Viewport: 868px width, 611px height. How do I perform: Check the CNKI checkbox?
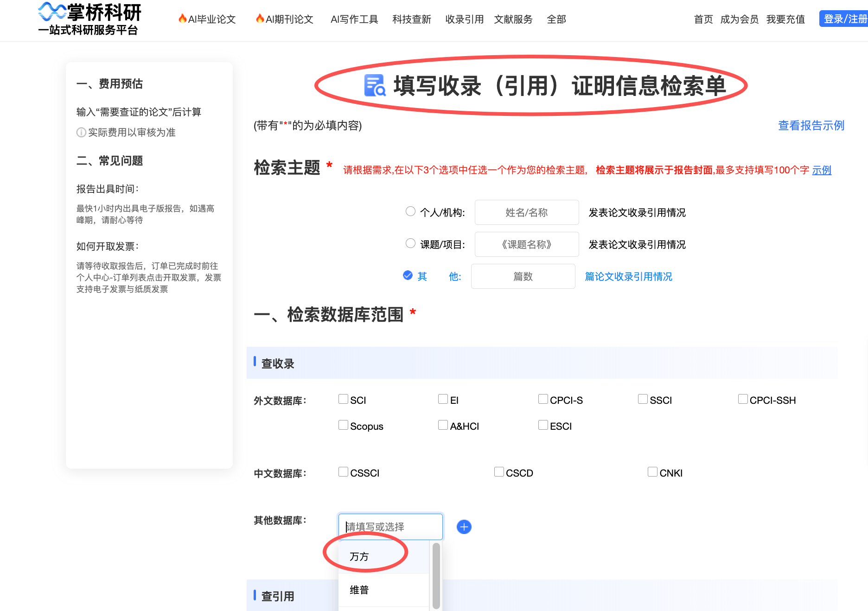pos(652,471)
